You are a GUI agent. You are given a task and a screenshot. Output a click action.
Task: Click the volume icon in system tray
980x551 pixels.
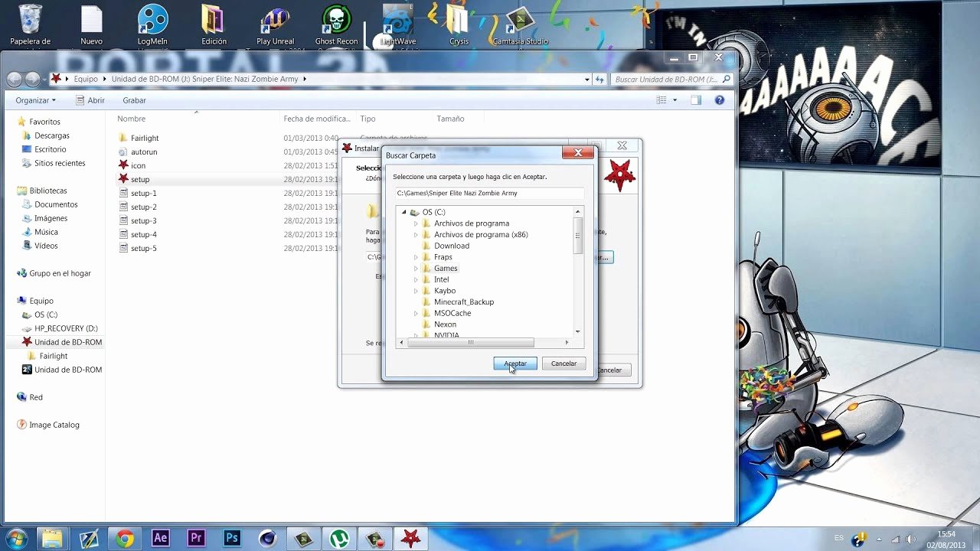[x=911, y=539]
